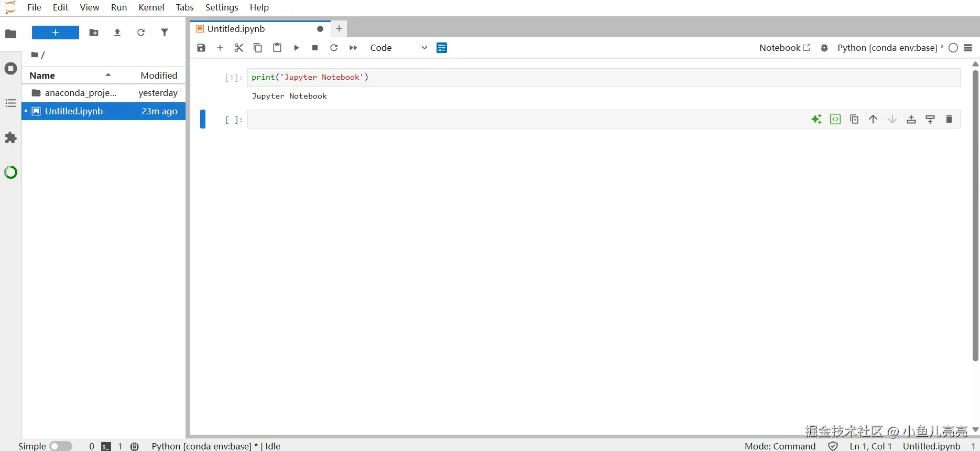Viewport: 980px width, 451px height.
Task: Toggle the file filter funnel icon
Action: [x=165, y=33]
